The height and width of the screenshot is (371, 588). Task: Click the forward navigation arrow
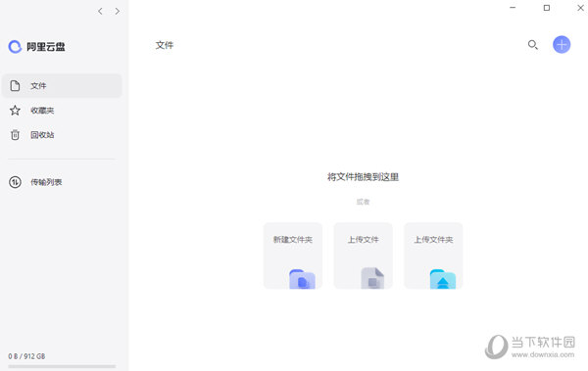point(118,11)
